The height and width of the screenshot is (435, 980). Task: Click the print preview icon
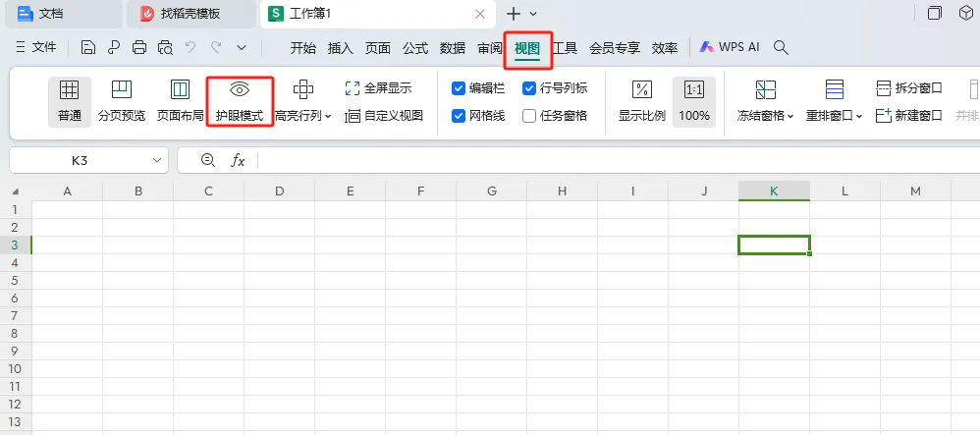[x=165, y=47]
